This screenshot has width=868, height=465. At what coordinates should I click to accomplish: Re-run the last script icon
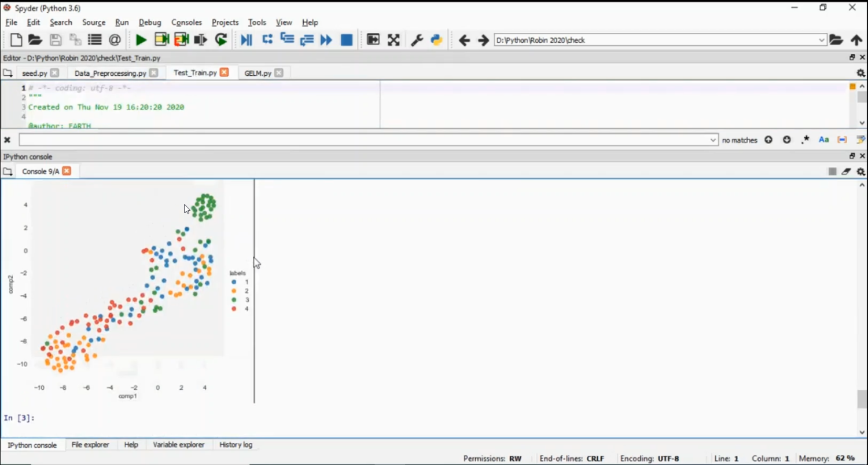(x=221, y=40)
